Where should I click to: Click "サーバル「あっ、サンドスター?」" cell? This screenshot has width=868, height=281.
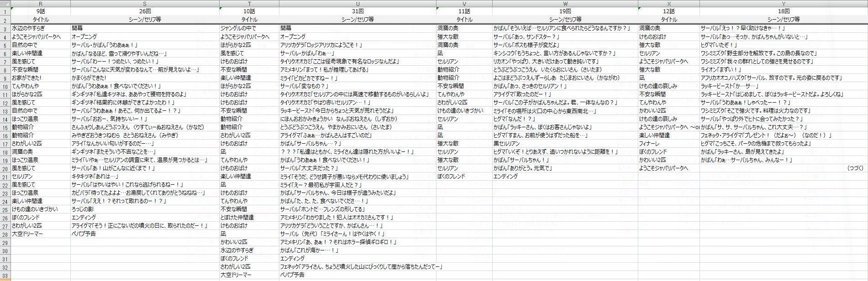point(565,37)
